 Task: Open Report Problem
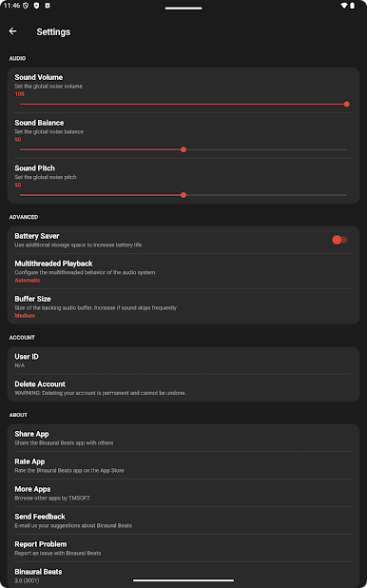(x=183, y=548)
